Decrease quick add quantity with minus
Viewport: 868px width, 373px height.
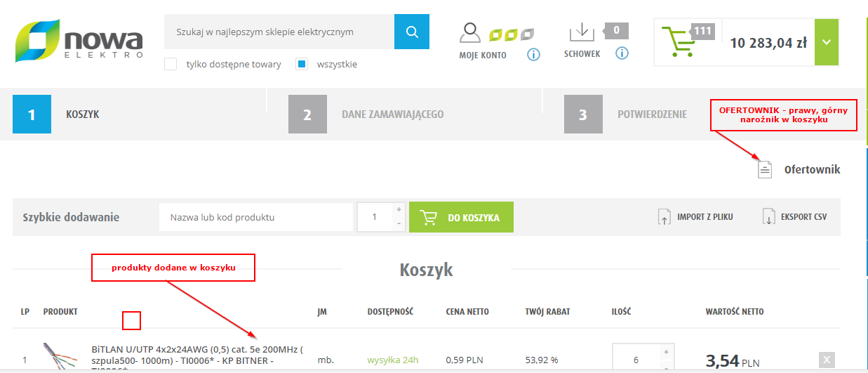(399, 223)
